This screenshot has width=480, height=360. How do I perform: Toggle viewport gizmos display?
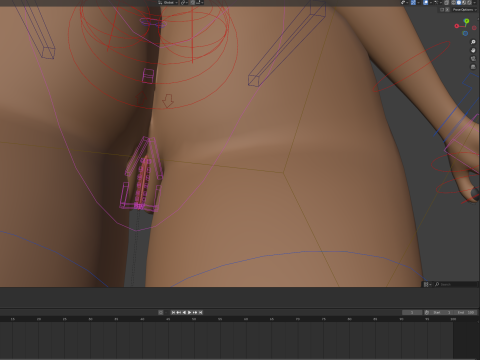point(413,2)
